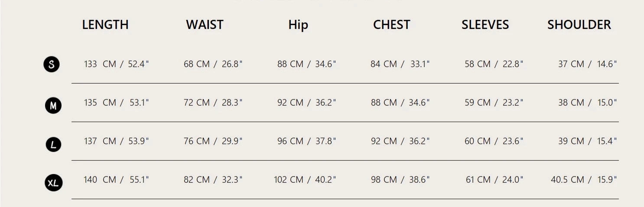Choose the L size badge

53,144
